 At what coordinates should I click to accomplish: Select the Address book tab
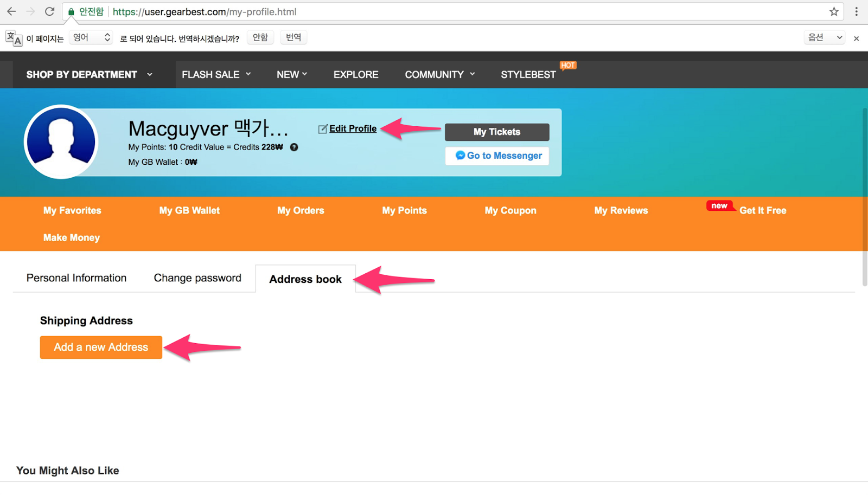click(305, 279)
